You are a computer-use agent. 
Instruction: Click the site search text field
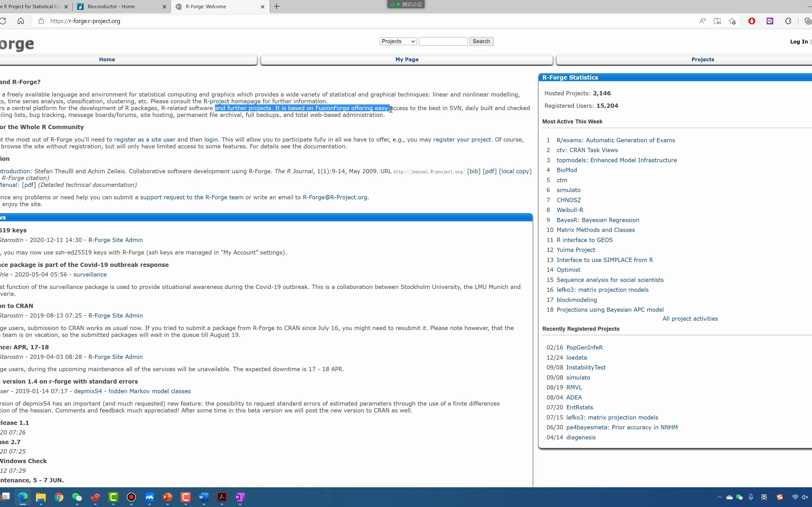click(x=443, y=41)
